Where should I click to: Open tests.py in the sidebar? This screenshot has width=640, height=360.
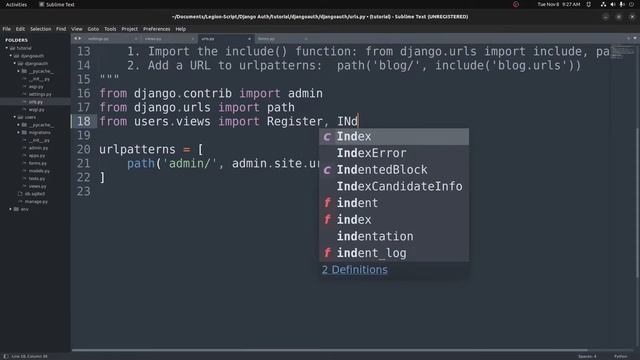click(37, 178)
